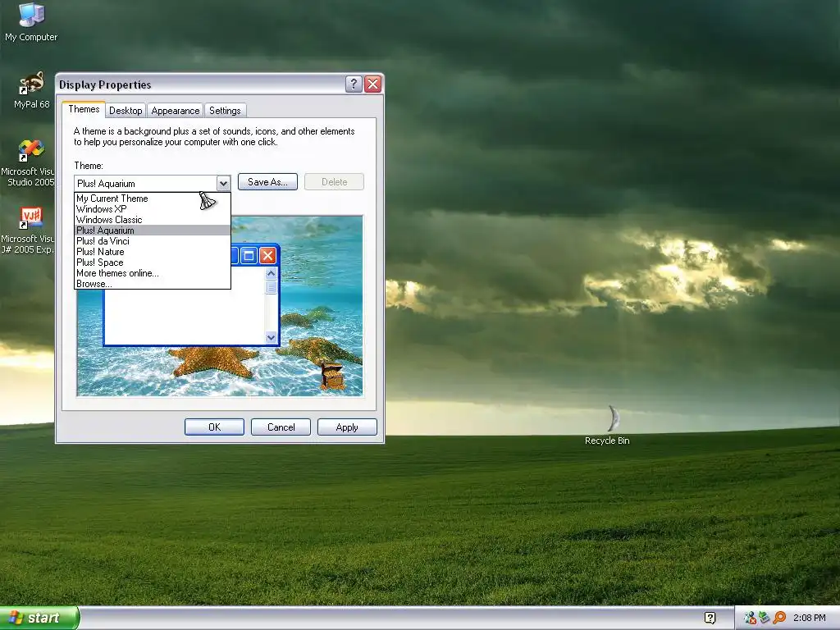840x630 pixels.
Task: Click the 2:08 PM system clock
Action: click(x=810, y=618)
